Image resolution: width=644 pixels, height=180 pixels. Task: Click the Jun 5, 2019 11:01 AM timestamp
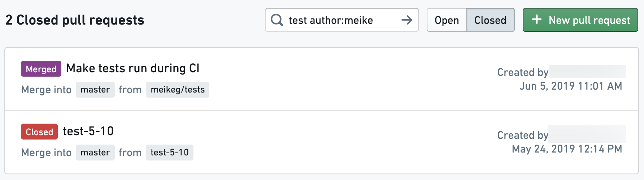pos(571,86)
